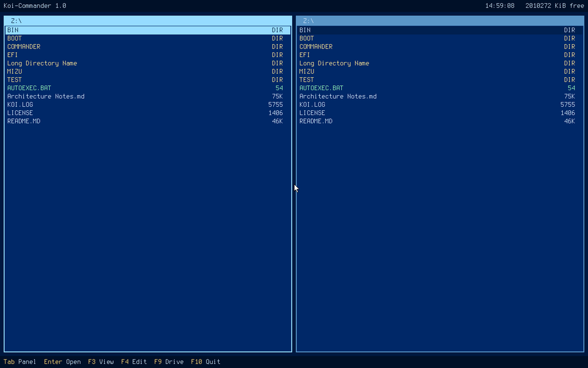Click the F4 Edit command
The height and width of the screenshot is (368, 588).
pyautogui.click(x=134, y=362)
